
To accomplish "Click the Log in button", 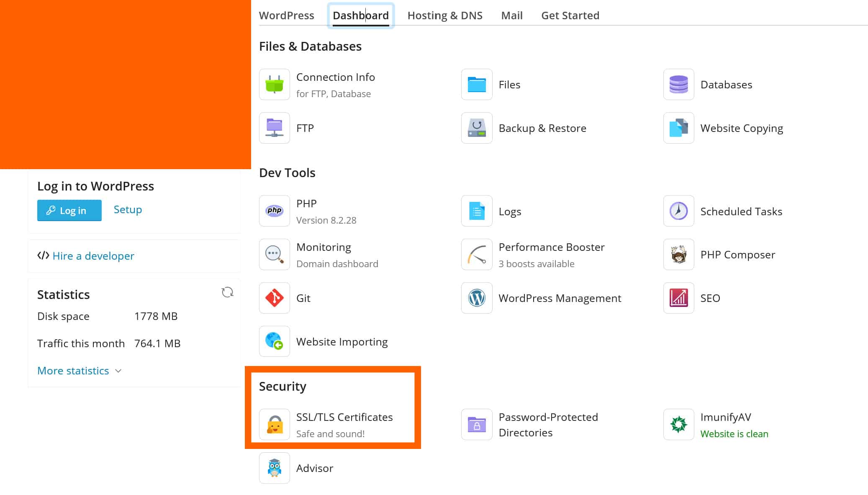I will coord(69,210).
